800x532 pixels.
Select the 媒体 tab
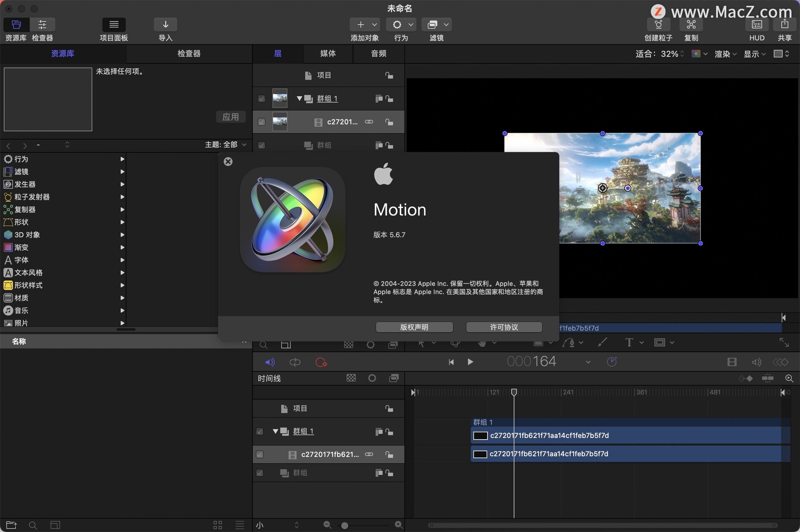pyautogui.click(x=328, y=54)
